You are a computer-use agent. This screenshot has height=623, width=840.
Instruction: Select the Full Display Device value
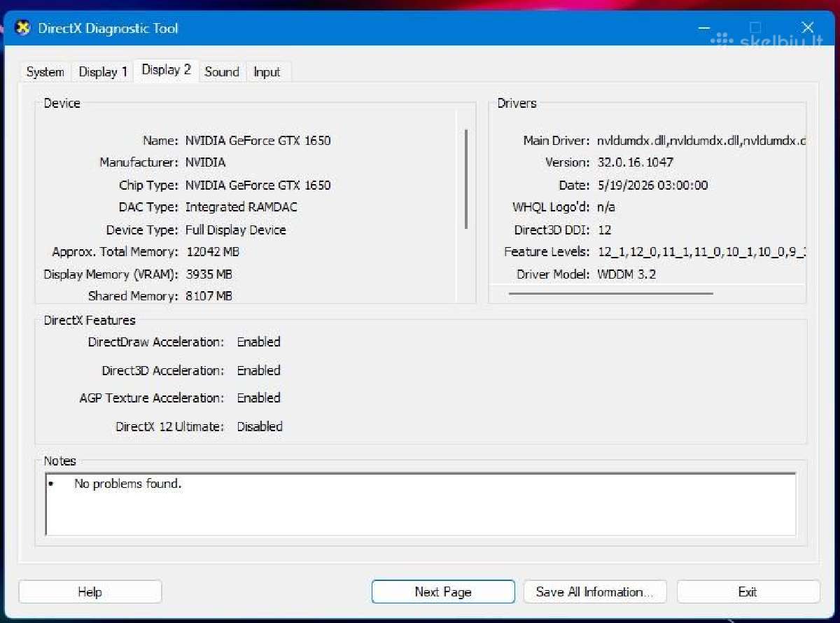pos(236,230)
